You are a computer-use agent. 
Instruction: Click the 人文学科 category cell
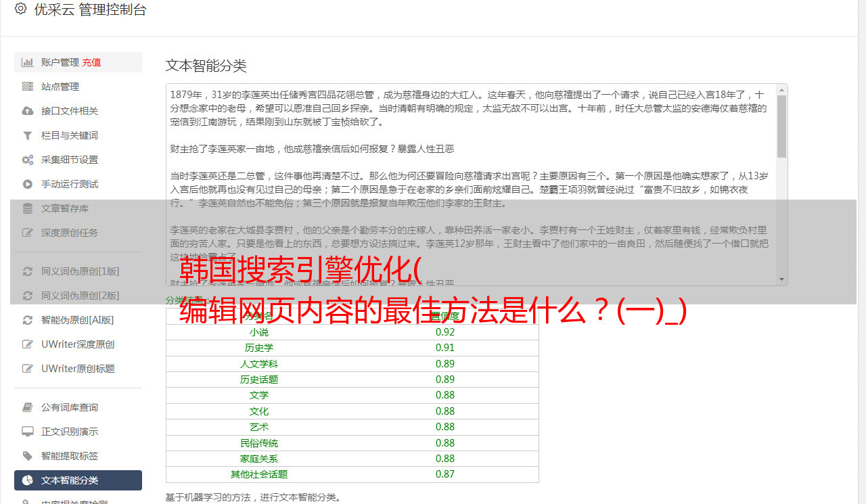pyautogui.click(x=259, y=364)
